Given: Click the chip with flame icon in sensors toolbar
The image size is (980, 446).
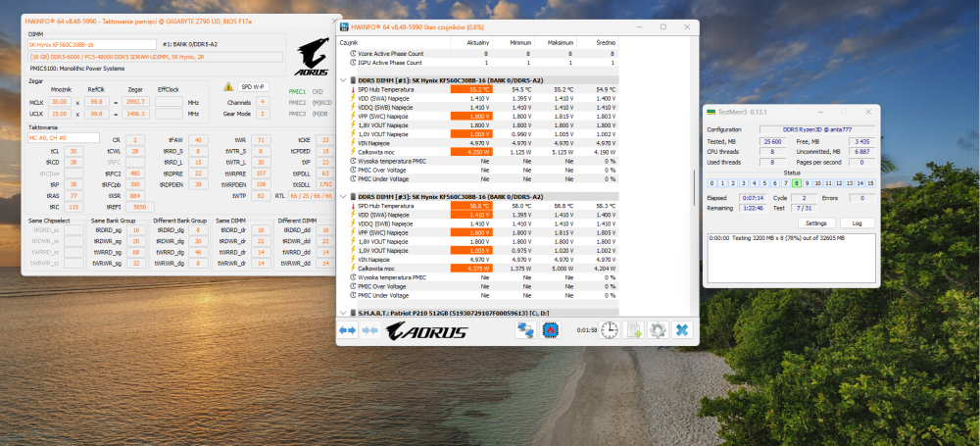Looking at the screenshot, I should coord(551,329).
